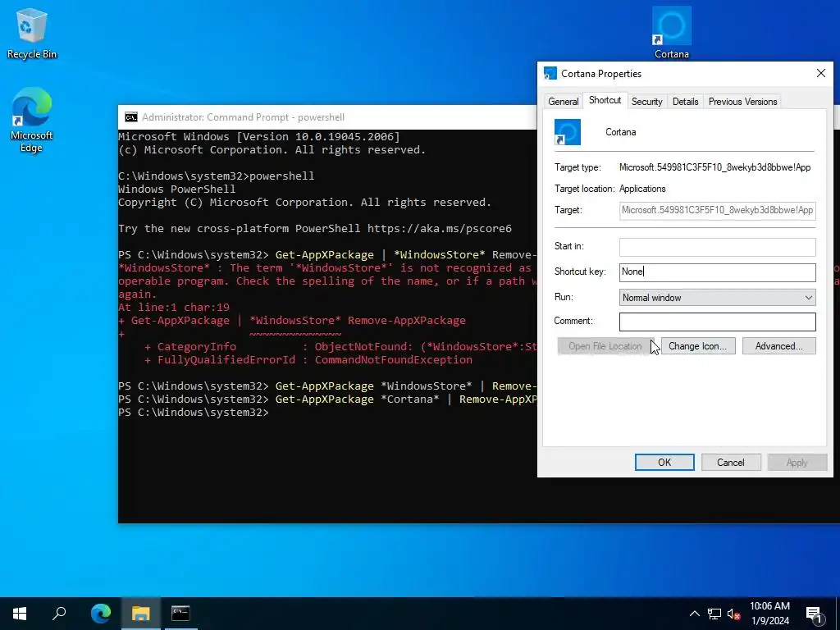840x630 pixels.
Task: Click the muted volume tray icon
Action: (x=734, y=614)
